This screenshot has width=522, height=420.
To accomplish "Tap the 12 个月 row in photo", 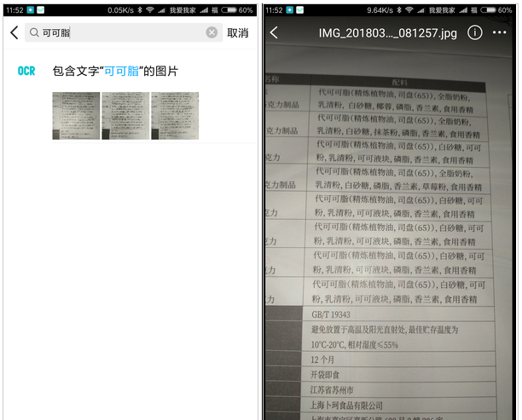I will (x=322, y=360).
